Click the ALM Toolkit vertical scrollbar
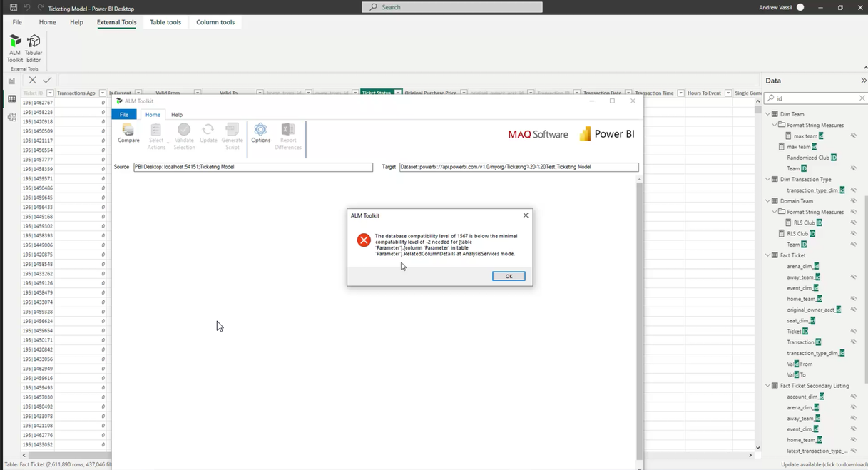 640,321
